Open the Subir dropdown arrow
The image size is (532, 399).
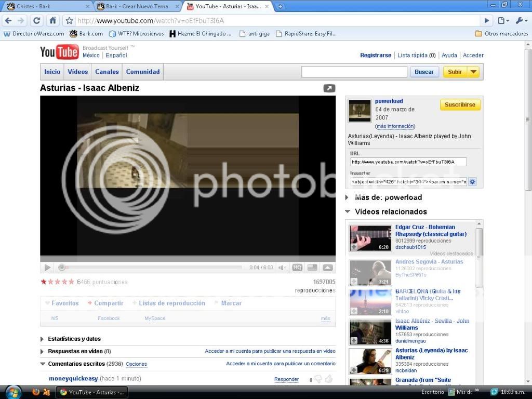click(473, 72)
